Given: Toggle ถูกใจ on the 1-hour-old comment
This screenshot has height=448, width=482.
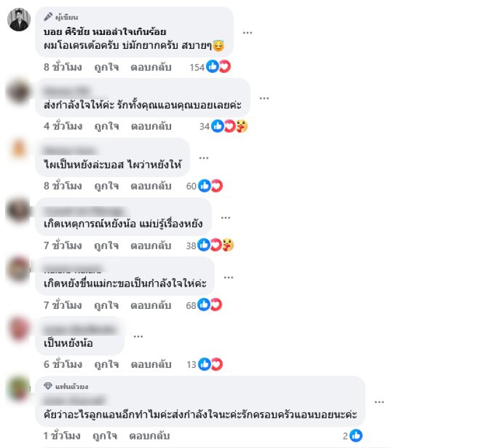Looking at the screenshot, I should pos(105,436).
